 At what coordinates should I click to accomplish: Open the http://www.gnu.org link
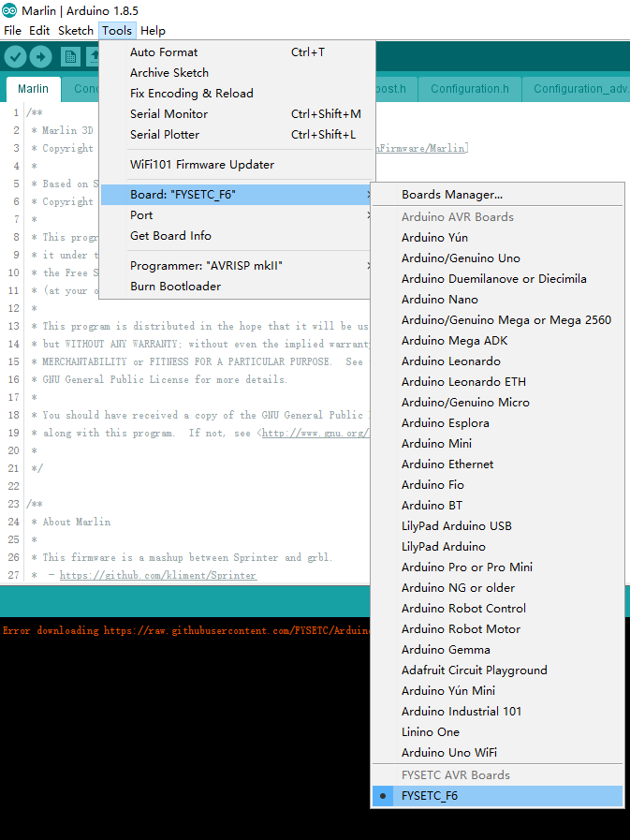(x=315, y=433)
